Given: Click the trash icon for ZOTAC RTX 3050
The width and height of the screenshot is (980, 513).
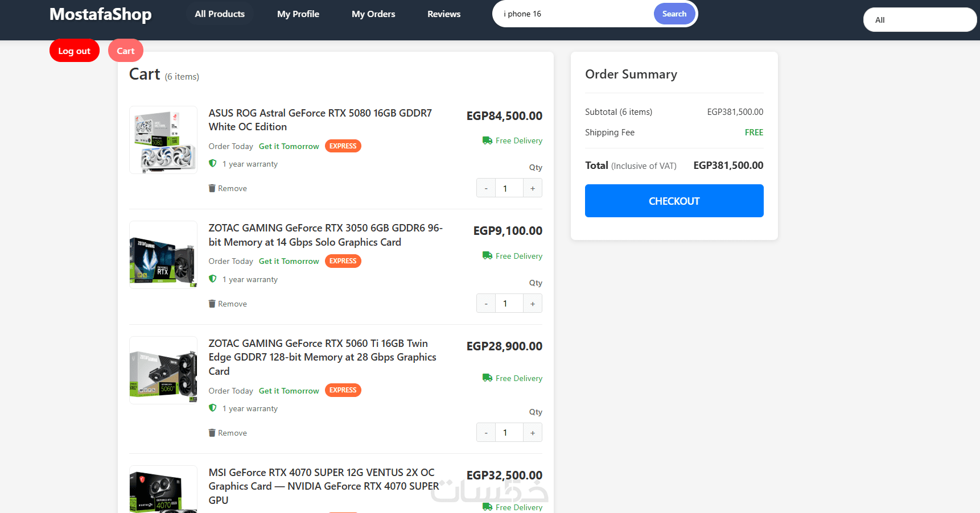Looking at the screenshot, I should [212, 304].
